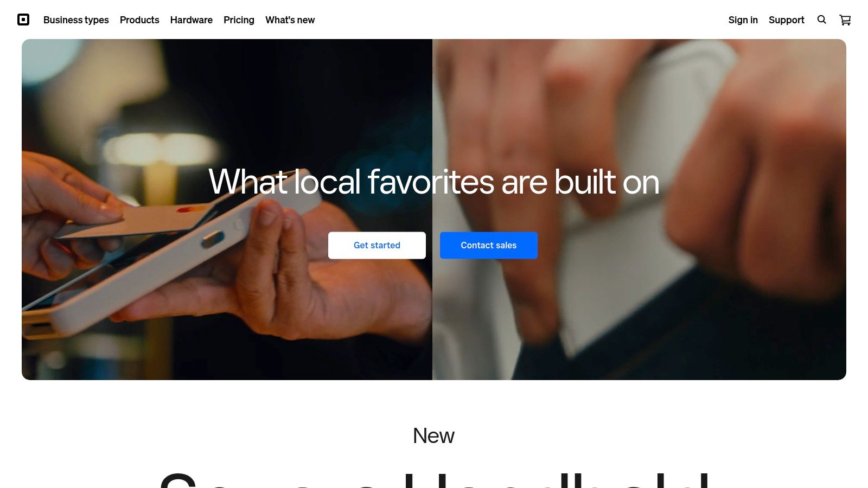868x488 pixels.
Task: Go to the Pricing page
Action: 239,20
